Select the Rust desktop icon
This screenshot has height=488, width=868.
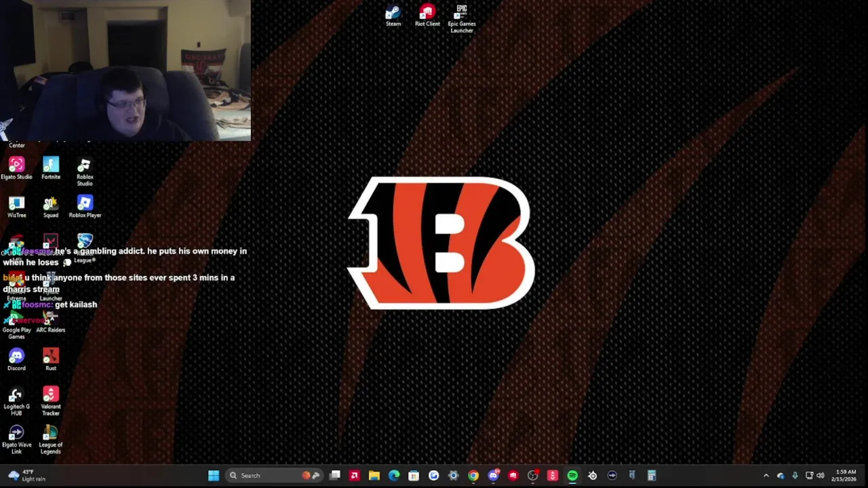[x=51, y=360]
